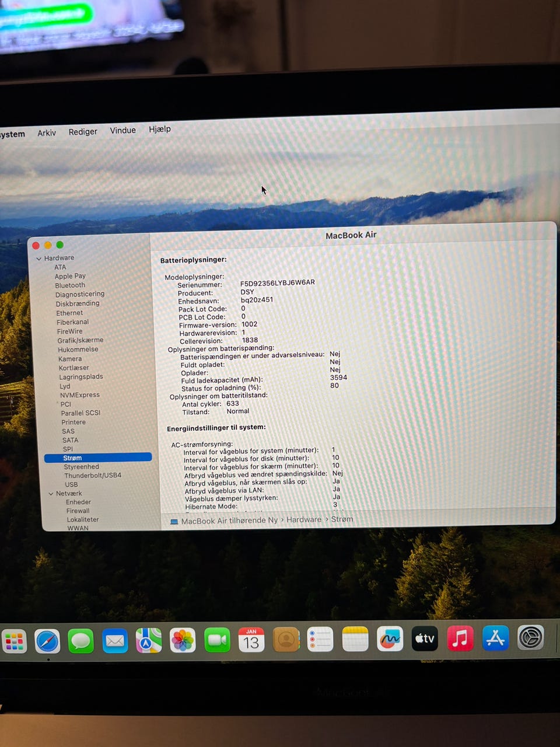Collapse the Hardware section in sidebar
Image resolution: width=560 pixels, height=747 pixels.
click(x=39, y=259)
